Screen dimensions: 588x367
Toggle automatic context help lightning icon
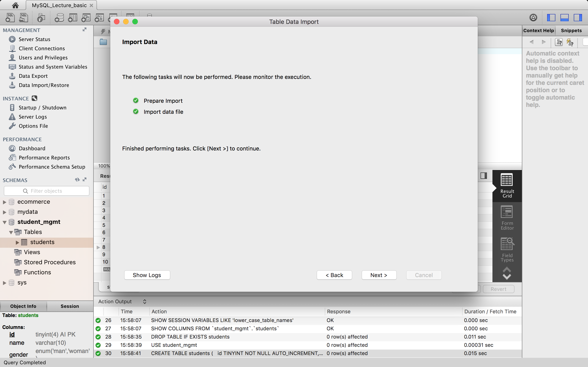[x=570, y=42]
